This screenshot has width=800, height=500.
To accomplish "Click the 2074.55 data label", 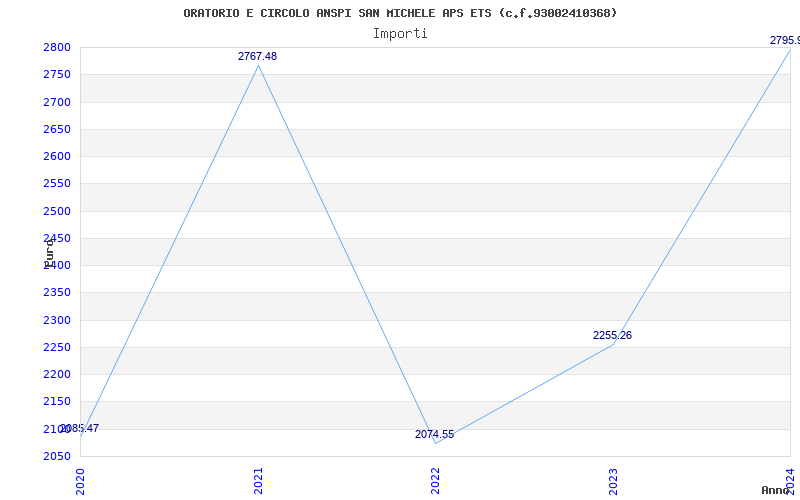I will pos(434,435).
